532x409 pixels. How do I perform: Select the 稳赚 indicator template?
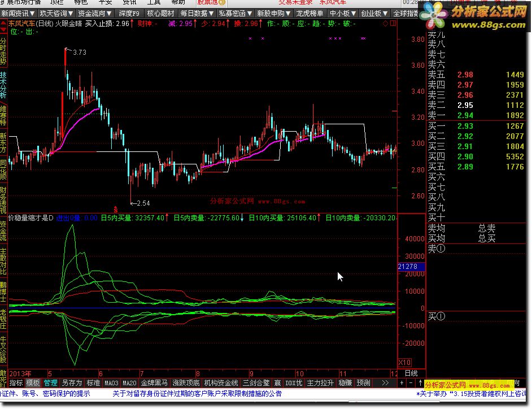[x=345, y=383]
